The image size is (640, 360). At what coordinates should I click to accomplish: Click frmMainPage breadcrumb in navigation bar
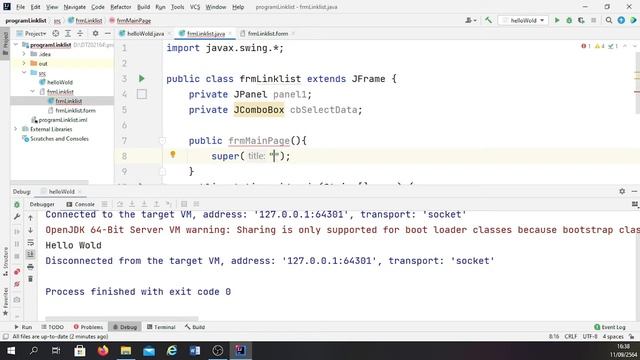130,20
